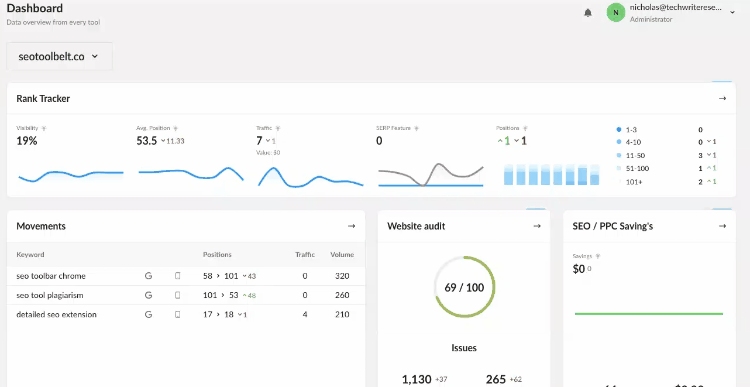Click the Rank Tracker heading
Image resolution: width=750 pixels, height=387 pixels.
click(43, 99)
